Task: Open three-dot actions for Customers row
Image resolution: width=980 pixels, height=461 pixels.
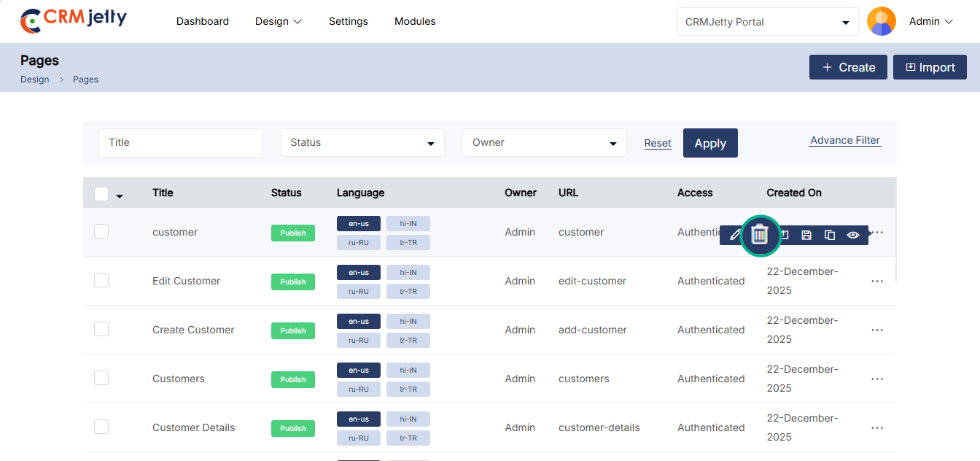Action: [877, 379]
